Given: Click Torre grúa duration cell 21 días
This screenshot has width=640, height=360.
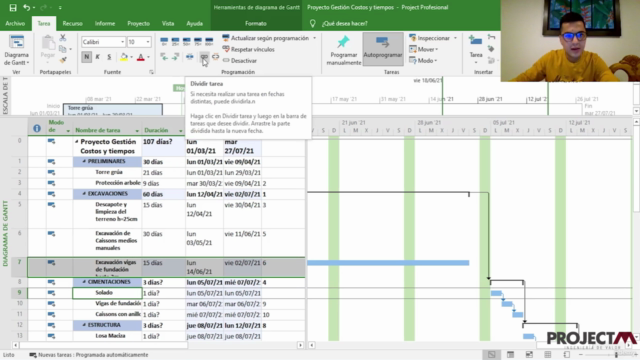Looking at the screenshot, I should click(163, 172).
